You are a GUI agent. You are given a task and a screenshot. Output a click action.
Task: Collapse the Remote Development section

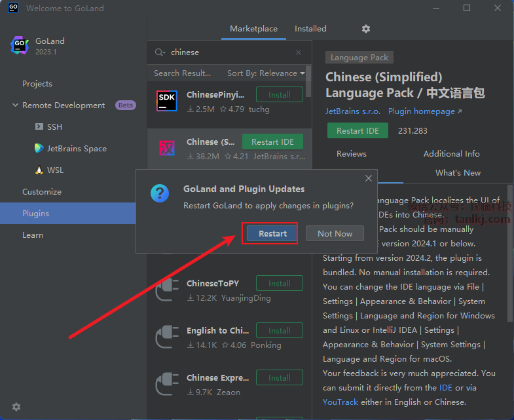[x=15, y=105]
